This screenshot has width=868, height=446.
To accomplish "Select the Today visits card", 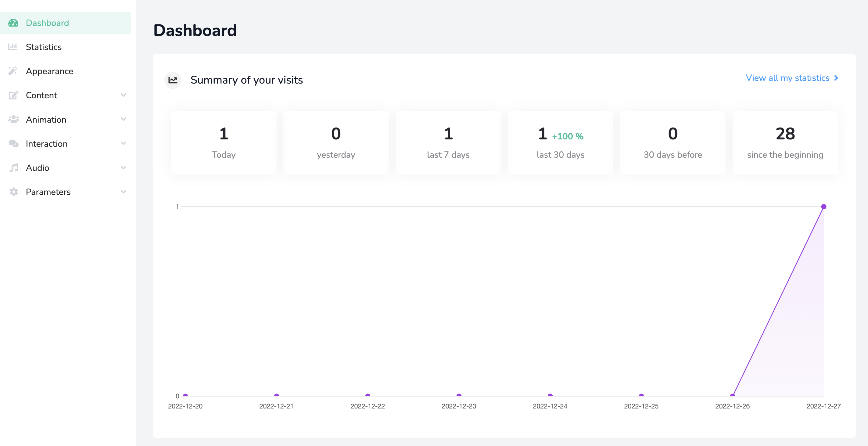I will pyautogui.click(x=224, y=142).
